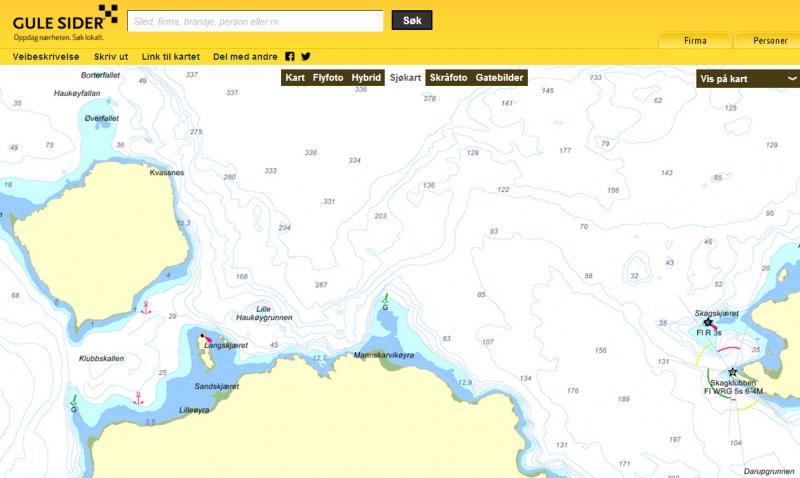Click the Skagskjæret lighthouse star symbol
The width and height of the screenshot is (800, 478).
coord(708,321)
